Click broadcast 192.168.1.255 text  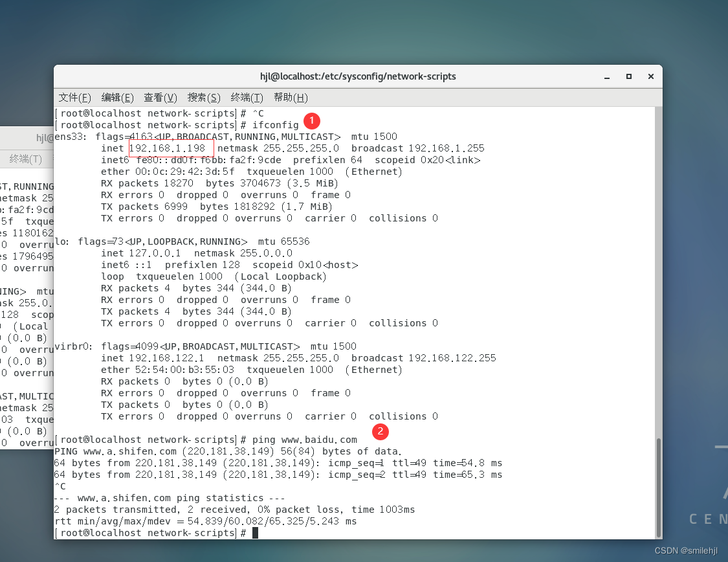coord(418,148)
